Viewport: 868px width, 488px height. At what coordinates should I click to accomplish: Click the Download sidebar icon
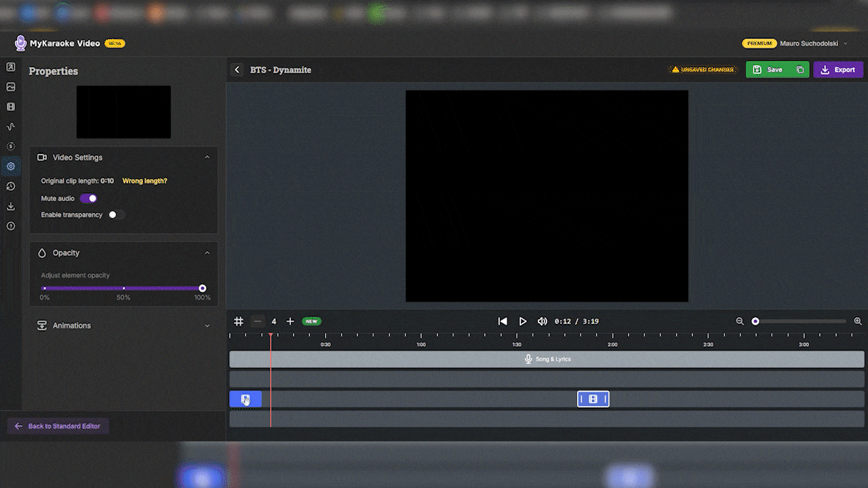[11, 206]
